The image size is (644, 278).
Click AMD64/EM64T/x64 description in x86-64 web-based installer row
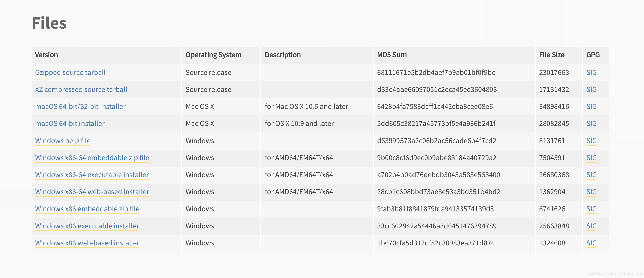point(299,192)
